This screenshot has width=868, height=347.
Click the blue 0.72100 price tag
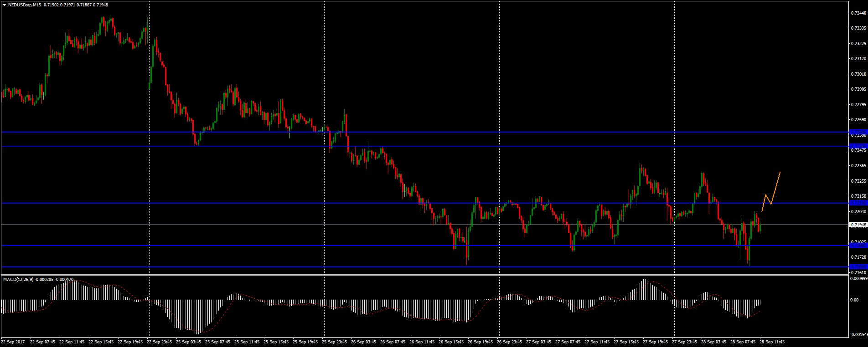858,203
